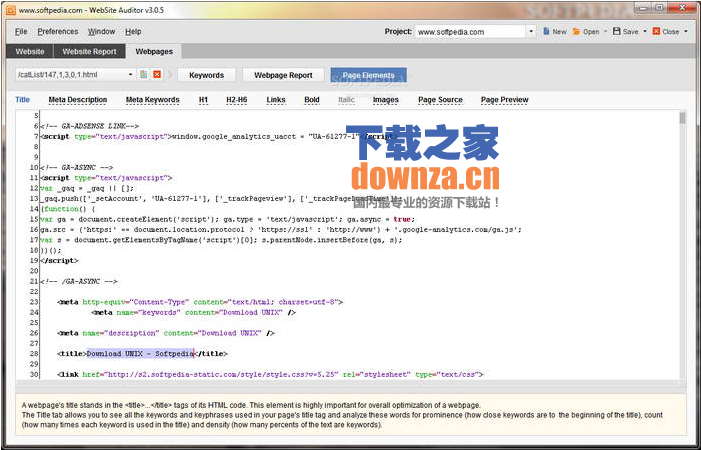This screenshot has width=701, height=450.
Task: Click window.google_analytics_uacct script on line 7
Action: [217, 137]
